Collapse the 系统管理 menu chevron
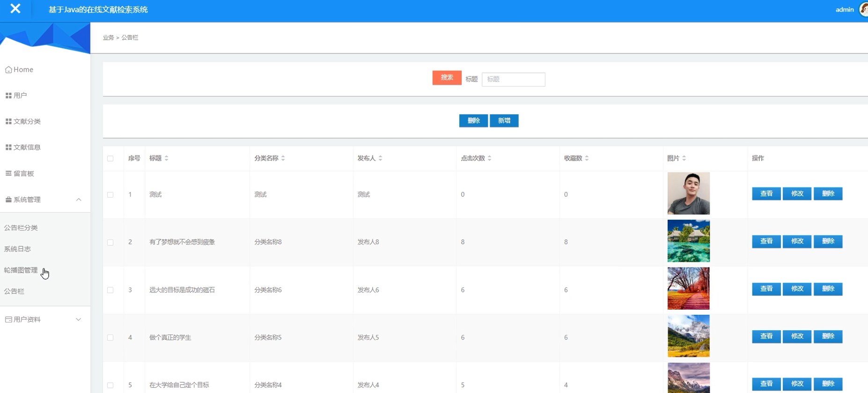 79,200
